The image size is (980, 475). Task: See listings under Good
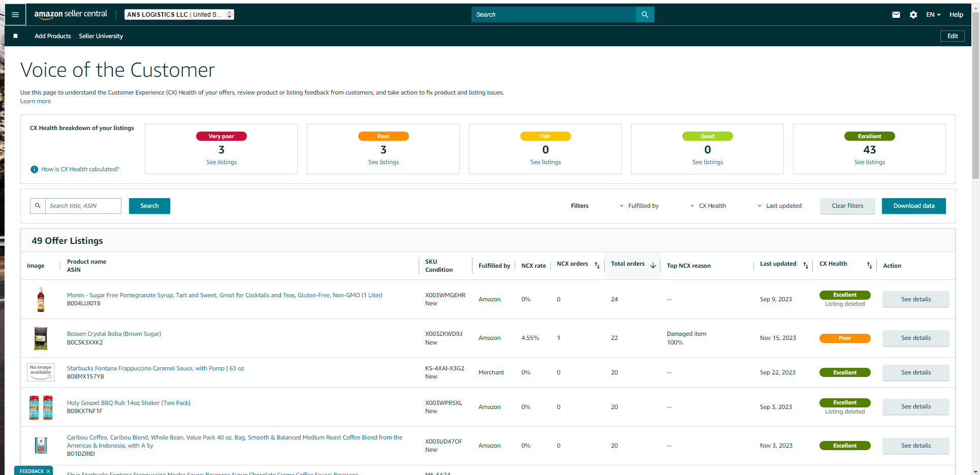click(x=708, y=162)
